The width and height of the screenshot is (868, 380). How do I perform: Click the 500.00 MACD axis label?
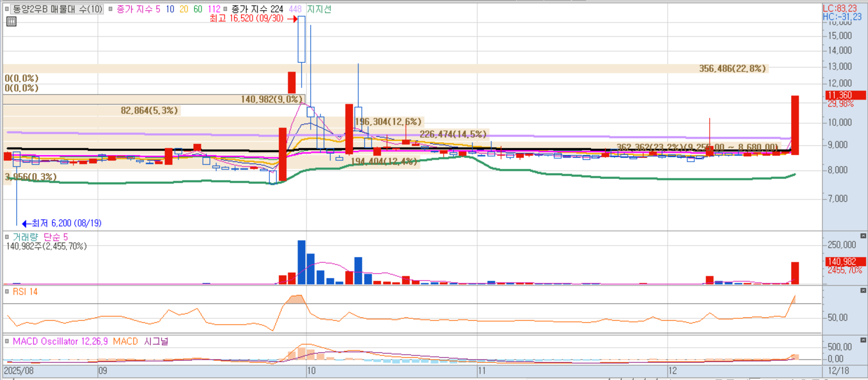tap(840, 347)
